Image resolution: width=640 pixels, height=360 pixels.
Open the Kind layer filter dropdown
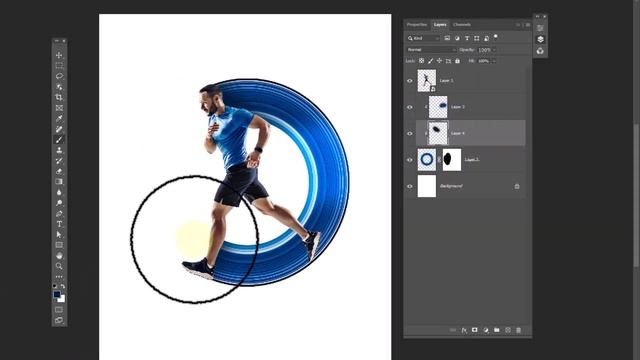423,38
